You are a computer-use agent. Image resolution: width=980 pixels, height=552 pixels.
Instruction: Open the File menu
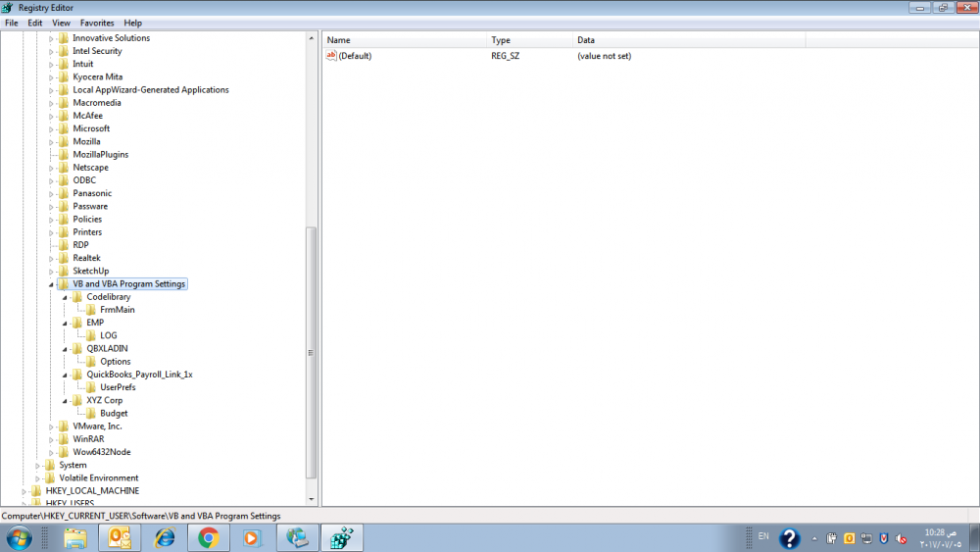pyautogui.click(x=11, y=24)
